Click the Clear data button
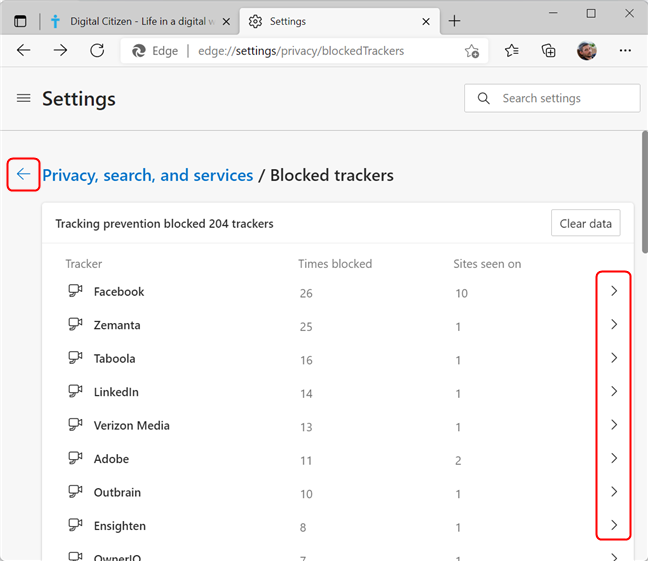The height and width of the screenshot is (561, 648). (586, 223)
